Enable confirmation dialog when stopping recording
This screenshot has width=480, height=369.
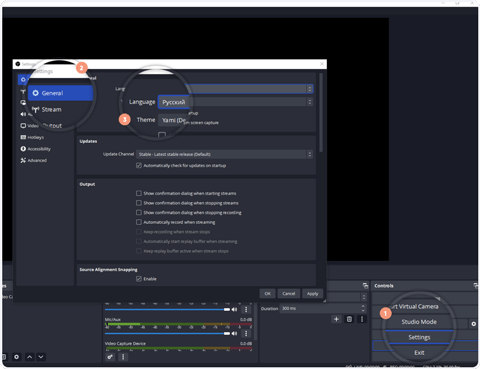pos(139,212)
